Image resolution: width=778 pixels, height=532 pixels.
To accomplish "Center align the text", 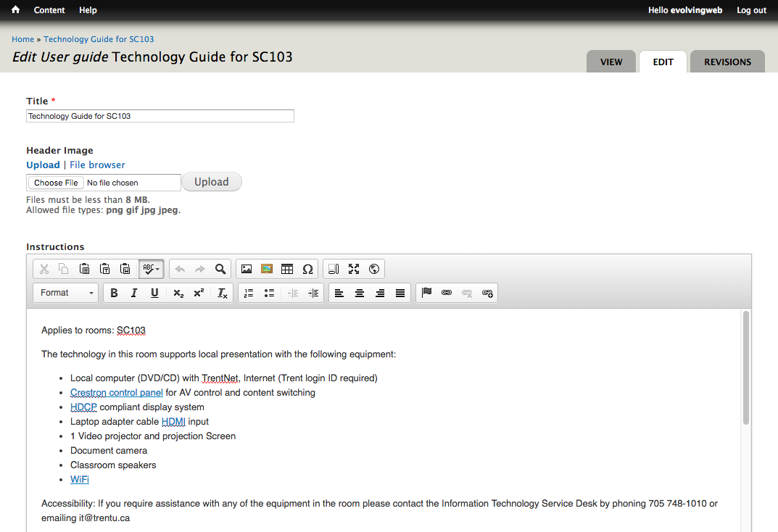I will pyautogui.click(x=360, y=293).
